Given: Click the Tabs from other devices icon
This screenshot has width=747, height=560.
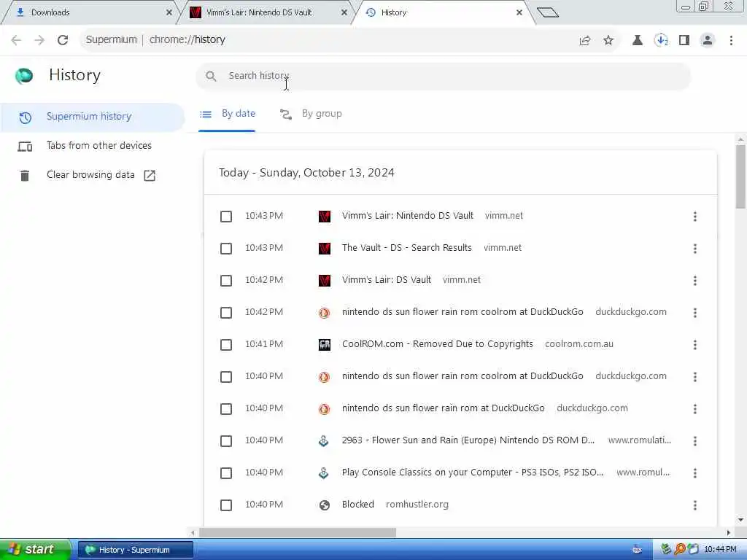Looking at the screenshot, I should 25,146.
